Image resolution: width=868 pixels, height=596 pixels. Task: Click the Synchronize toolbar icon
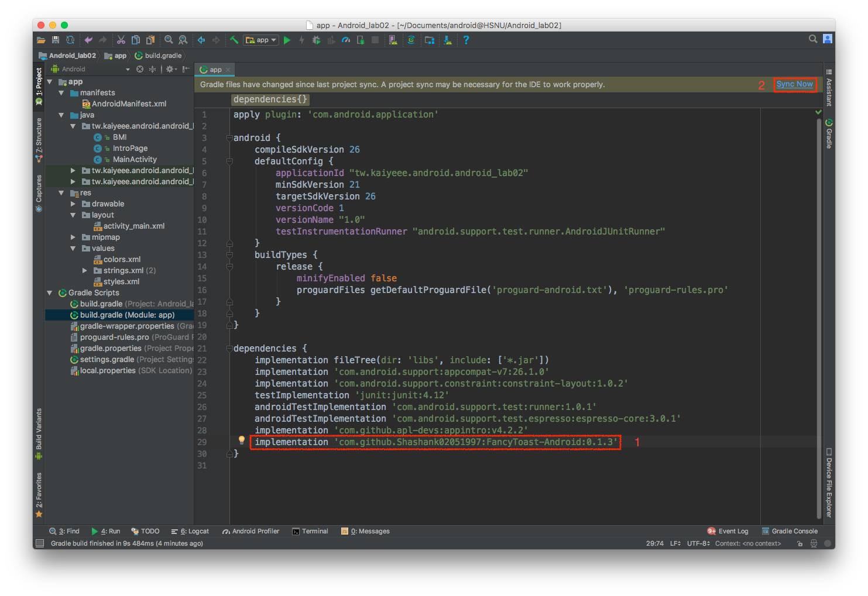70,40
